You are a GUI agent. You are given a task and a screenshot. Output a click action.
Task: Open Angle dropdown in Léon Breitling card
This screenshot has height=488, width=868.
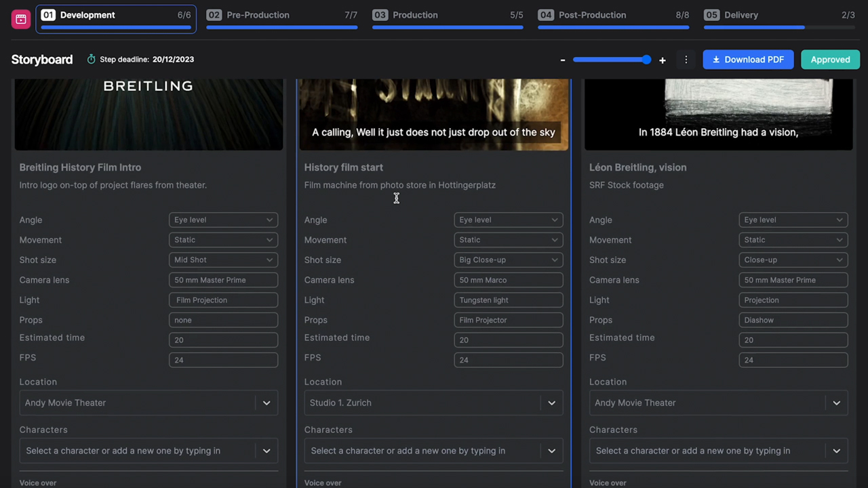tap(793, 220)
